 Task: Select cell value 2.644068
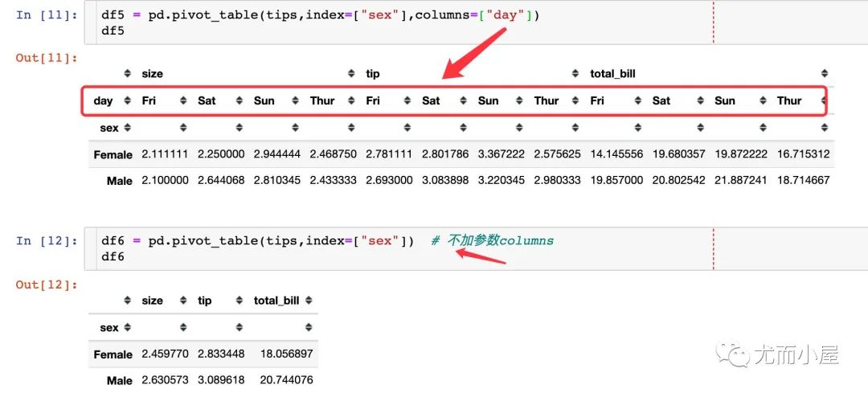[221, 181]
